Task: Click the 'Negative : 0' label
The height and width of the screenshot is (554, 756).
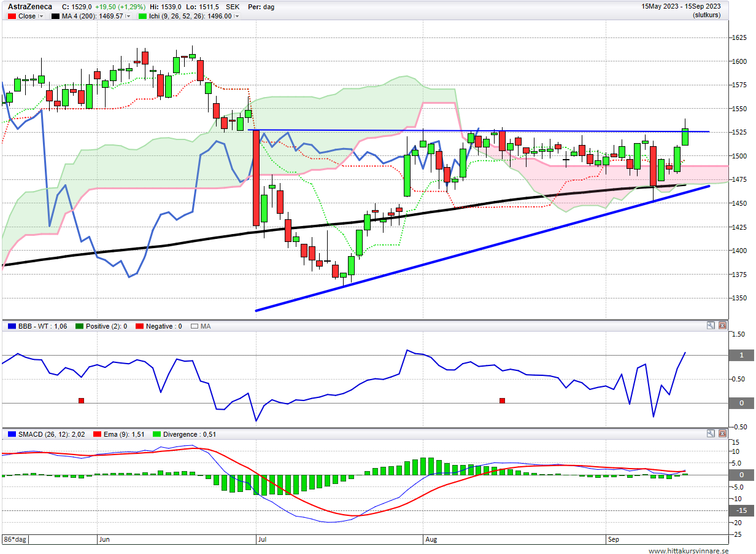Action: point(164,326)
